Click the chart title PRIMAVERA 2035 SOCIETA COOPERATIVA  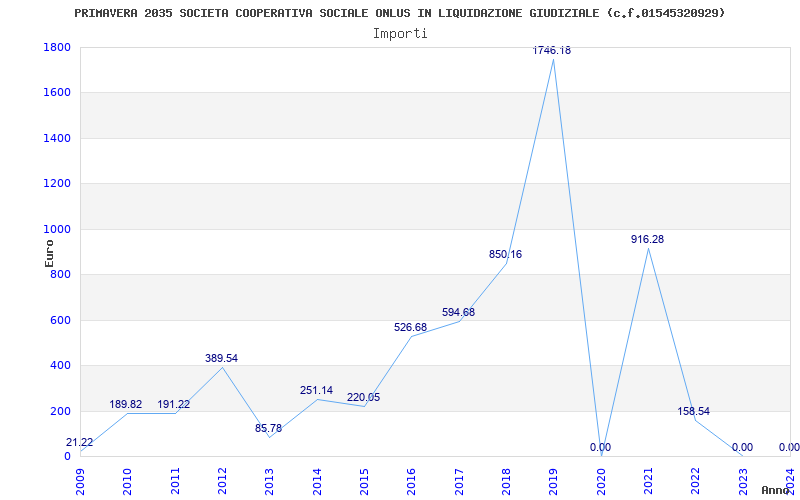[x=399, y=13]
